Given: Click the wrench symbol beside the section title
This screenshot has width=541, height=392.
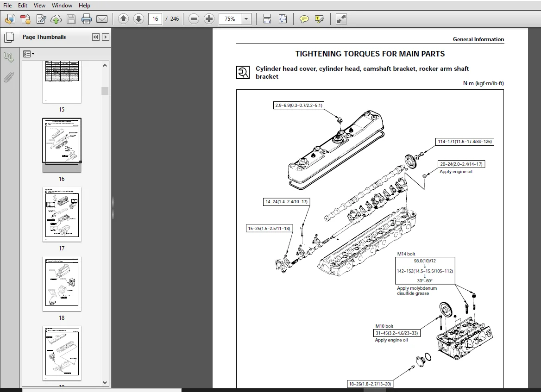Looking at the screenshot, I should pos(243,72).
